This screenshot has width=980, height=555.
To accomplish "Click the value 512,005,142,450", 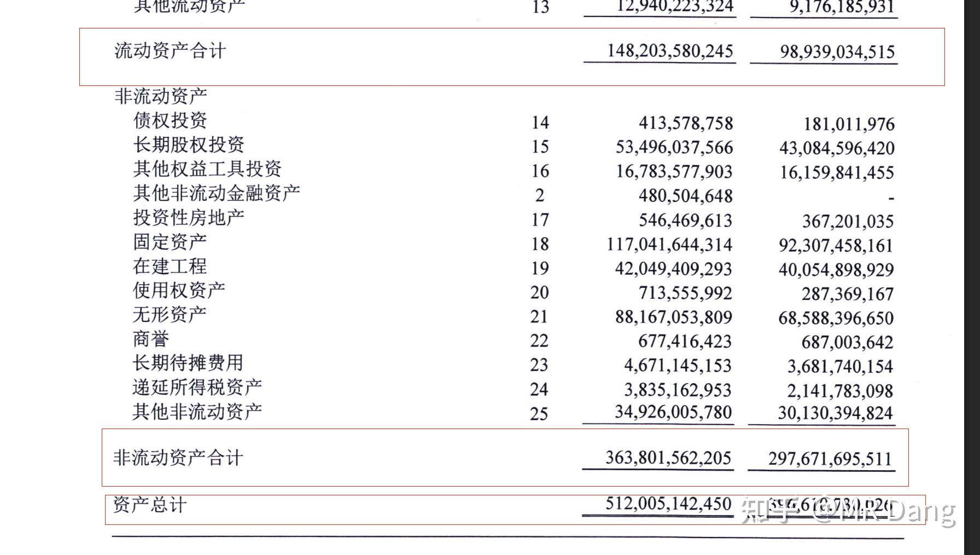I will [x=668, y=504].
